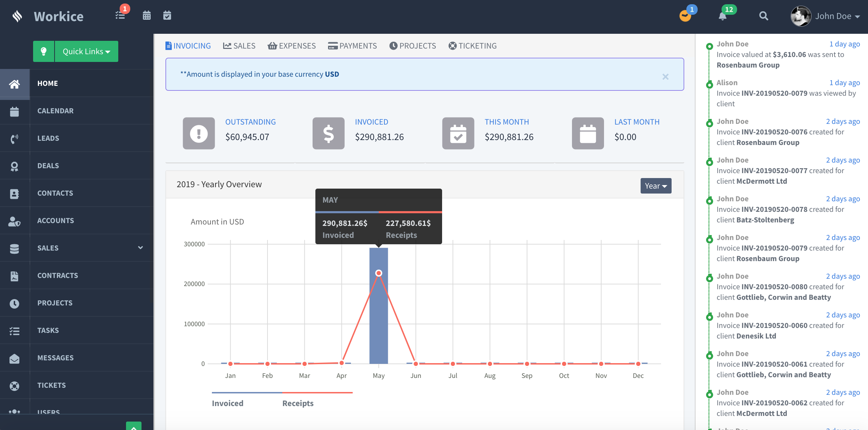Click the Workice brand name
This screenshot has height=430, width=868.
59,16
